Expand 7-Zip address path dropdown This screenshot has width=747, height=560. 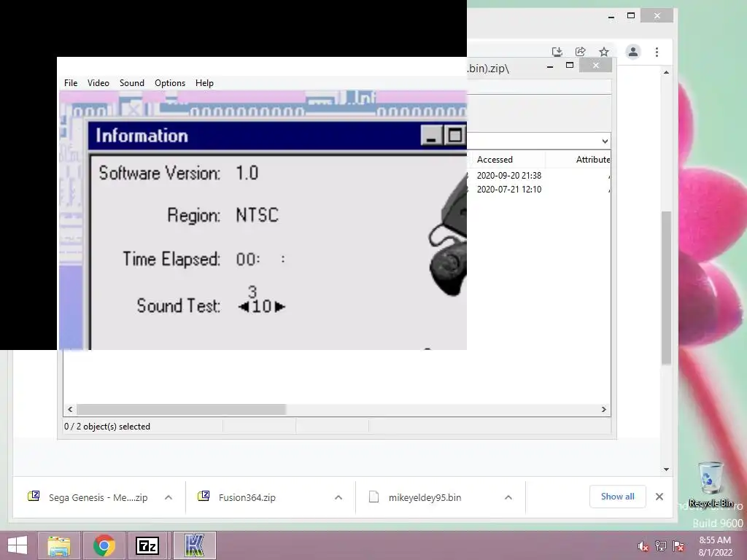pos(605,141)
